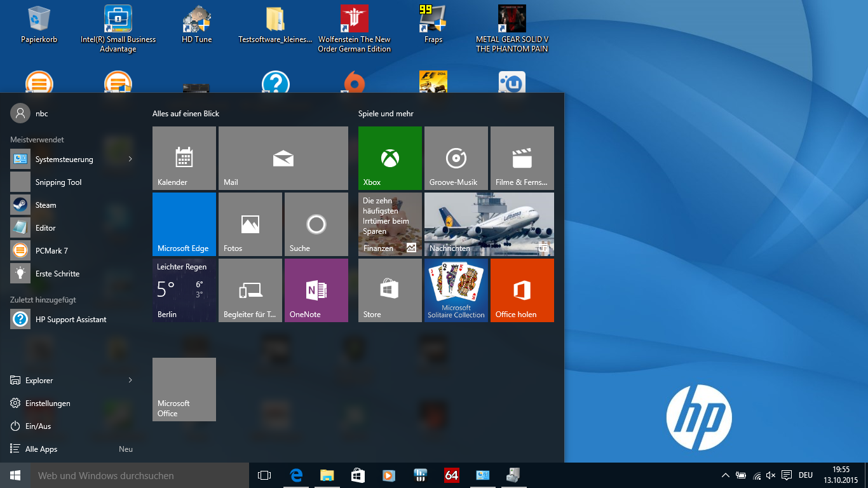
Task: Open the Papierkorb desktop icon
Action: (x=39, y=25)
